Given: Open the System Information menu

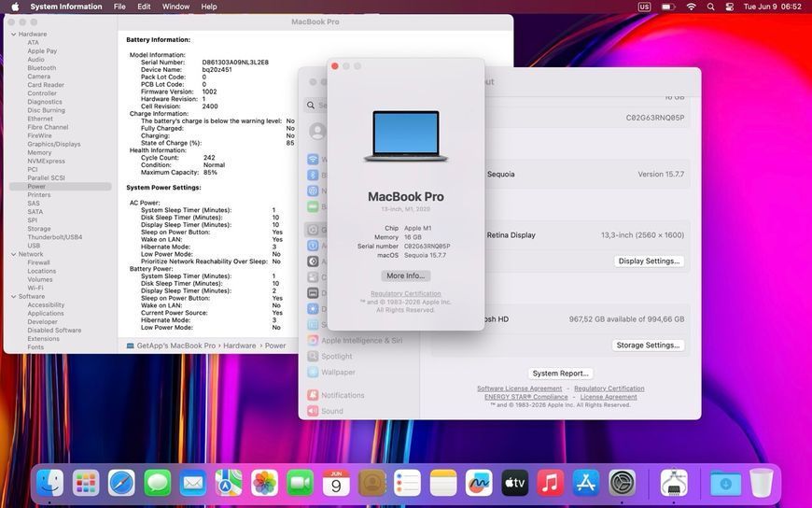Looking at the screenshot, I should (66, 7).
